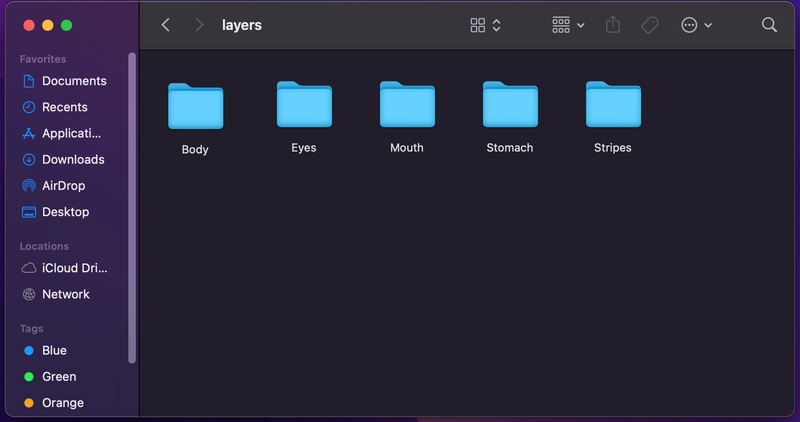Screen dimensions: 800x422
Task: Open the Stripes folder
Action: pyautogui.click(x=613, y=105)
